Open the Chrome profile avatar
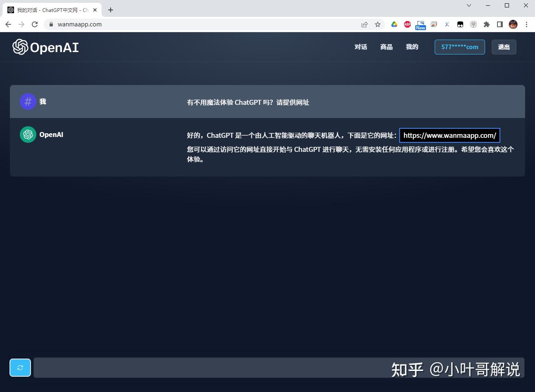Viewport: 535px width, 392px height. tap(513, 24)
